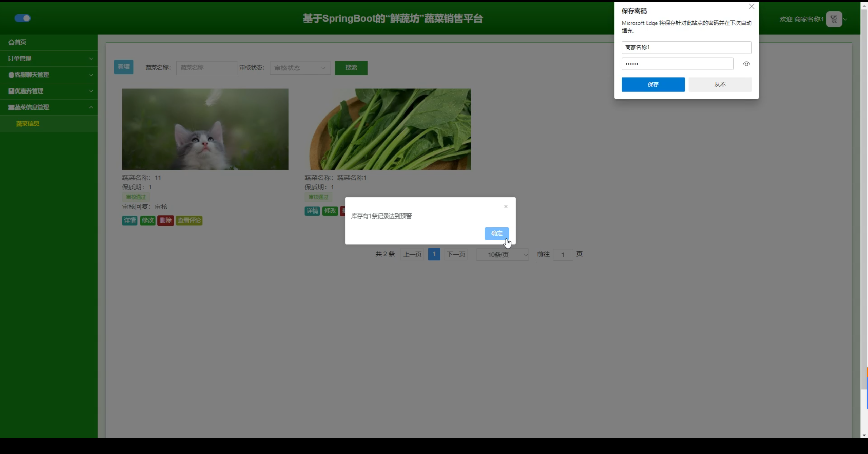Click the user avatar icon
The width and height of the screenshot is (868, 454).
pos(833,19)
